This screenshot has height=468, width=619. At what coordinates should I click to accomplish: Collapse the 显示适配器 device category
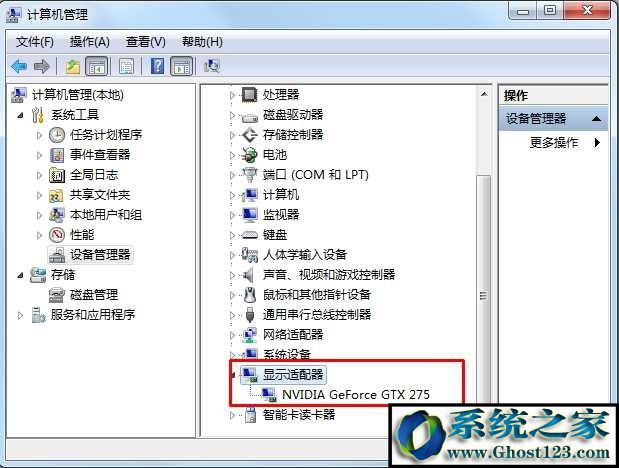[233, 374]
